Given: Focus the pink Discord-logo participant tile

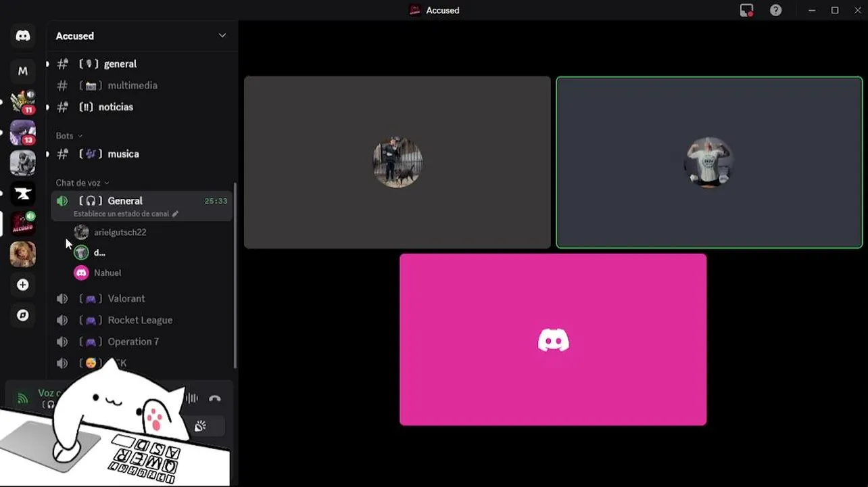Looking at the screenshot, I should pos(553,340).
